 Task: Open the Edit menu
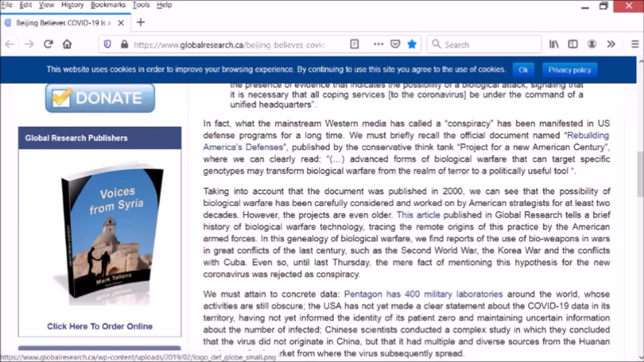tap(26, 5)
